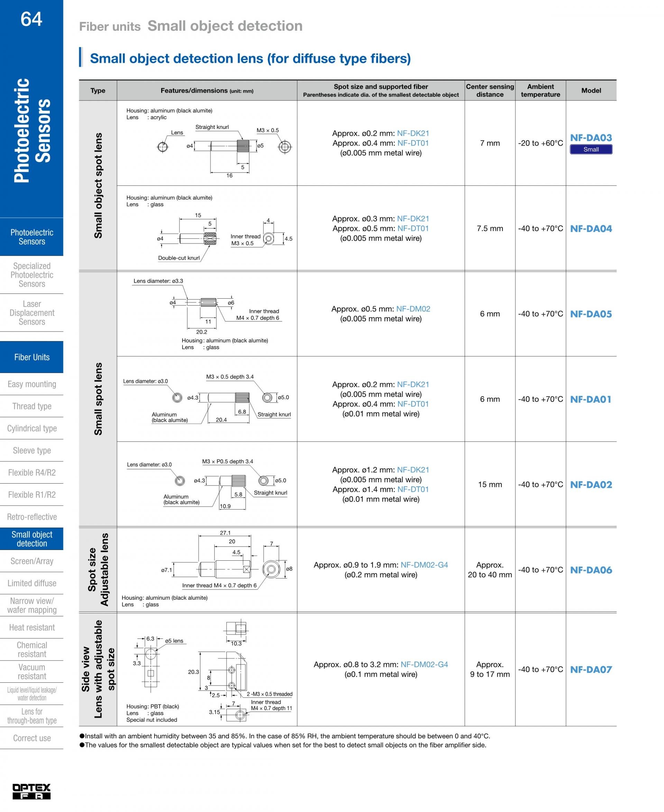Click the 'Model' column header
This screenshot has height=812, width=664.
(591, 91)
